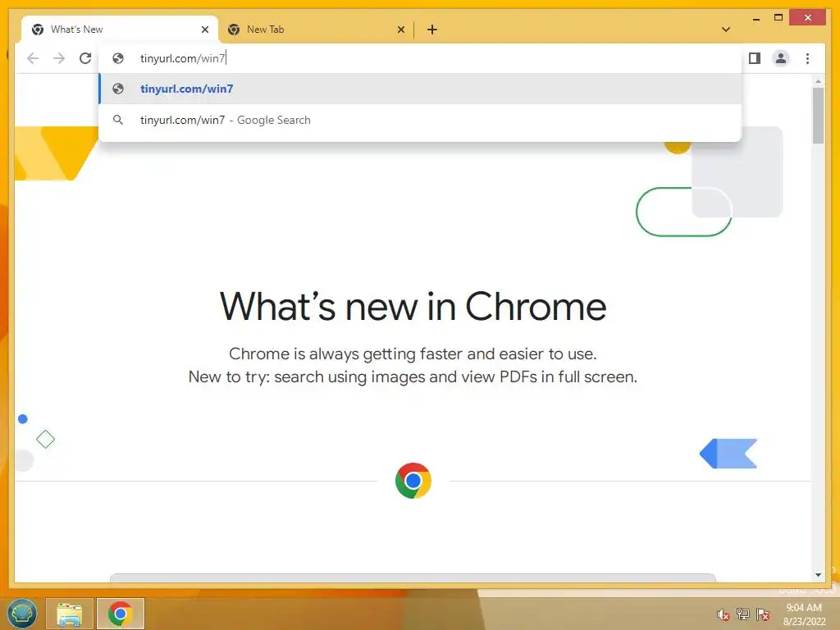Click the globe icon in the address bar

pos(118,58)
